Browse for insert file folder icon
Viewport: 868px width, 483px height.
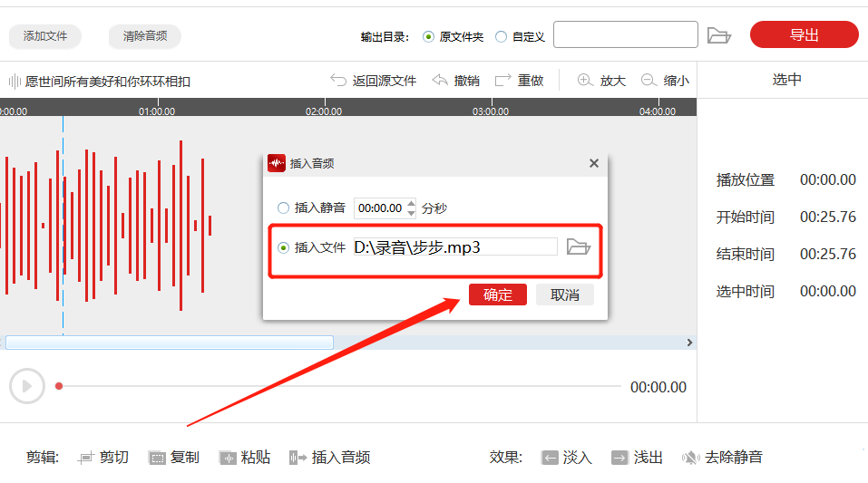pos(579,246)
